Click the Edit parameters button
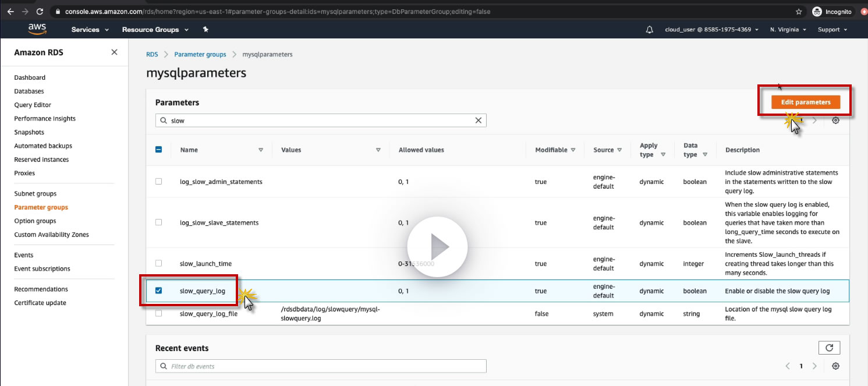868x386 pixels. pyautogui.click(x=806, y=102)
